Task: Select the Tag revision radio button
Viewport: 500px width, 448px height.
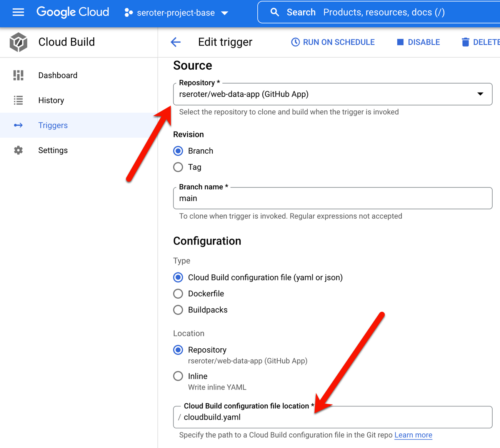Action: click(x=178, y=167)
